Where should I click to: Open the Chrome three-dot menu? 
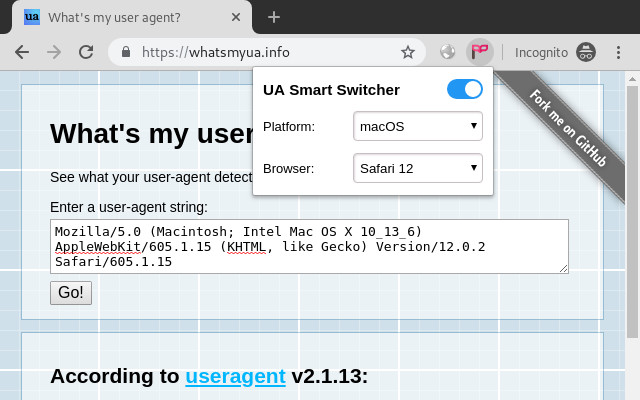point(618,52)
